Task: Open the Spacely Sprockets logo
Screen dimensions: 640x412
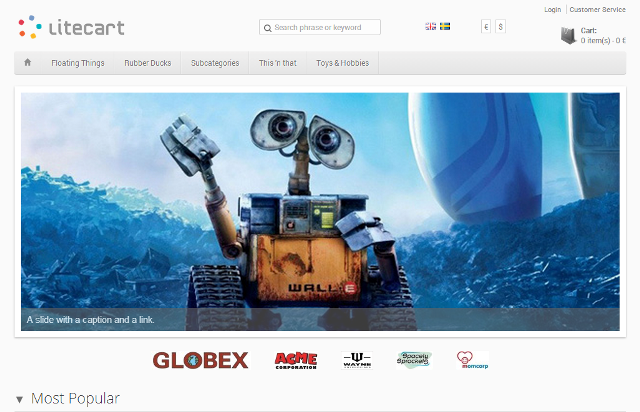Action: tap(414, 360)
